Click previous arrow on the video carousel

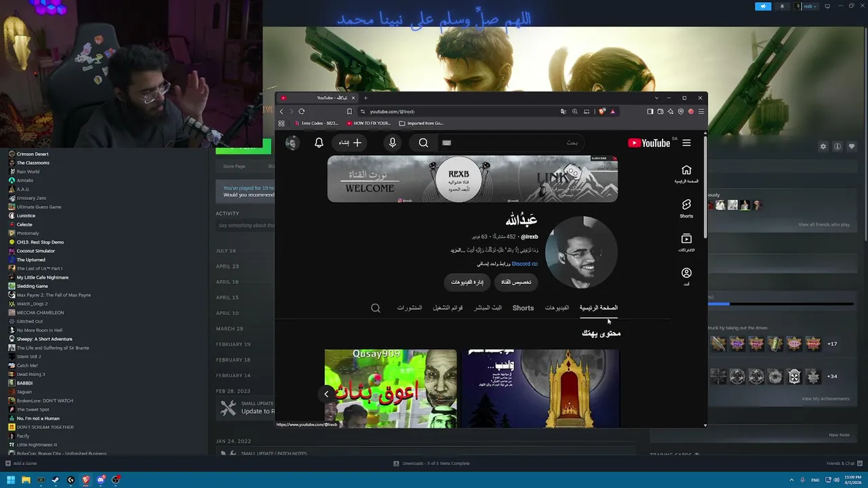(326, 394)
